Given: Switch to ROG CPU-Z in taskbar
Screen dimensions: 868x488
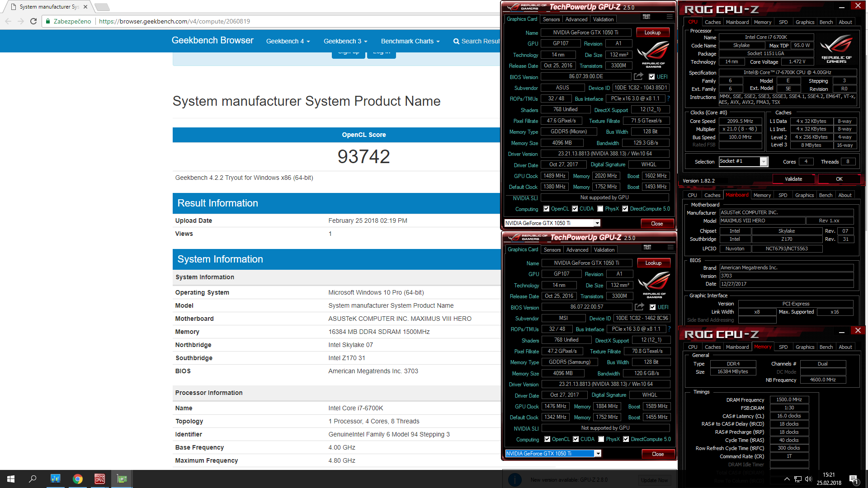Looking at the screenshot, I should (100, 479).
